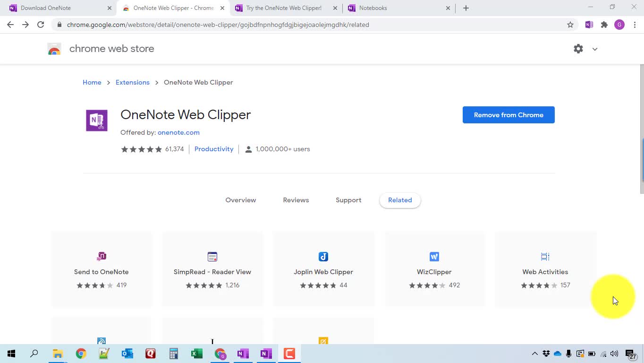Open the Chrome extensions puzzle icon
The image size is (644, 363).
click(604, 25)
